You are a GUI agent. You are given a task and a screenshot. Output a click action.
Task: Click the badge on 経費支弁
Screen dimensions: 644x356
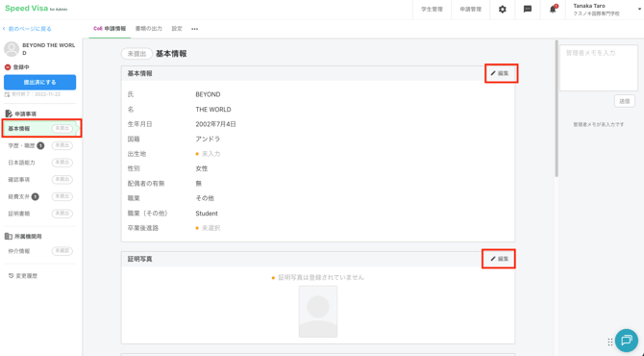click(35, 197)
